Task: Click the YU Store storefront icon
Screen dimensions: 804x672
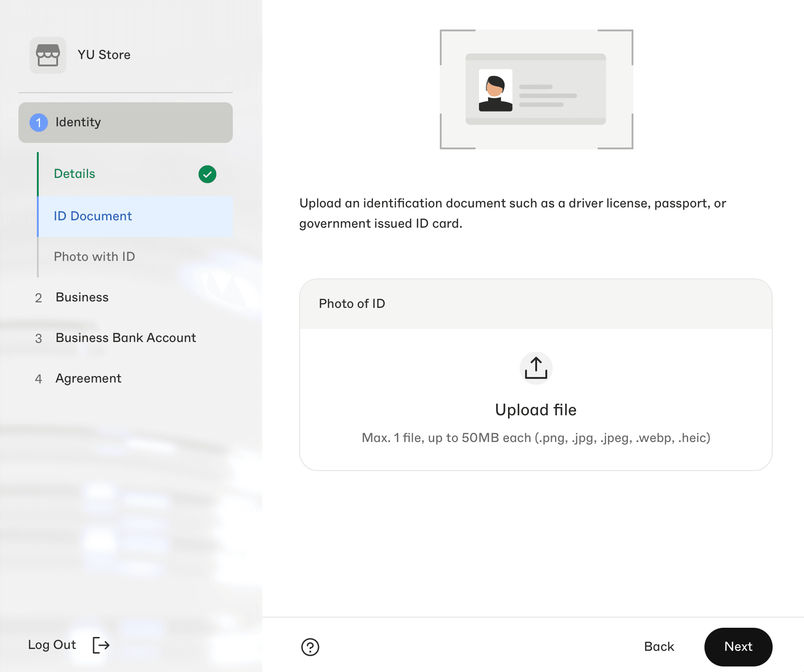Action: click(48, 55)
